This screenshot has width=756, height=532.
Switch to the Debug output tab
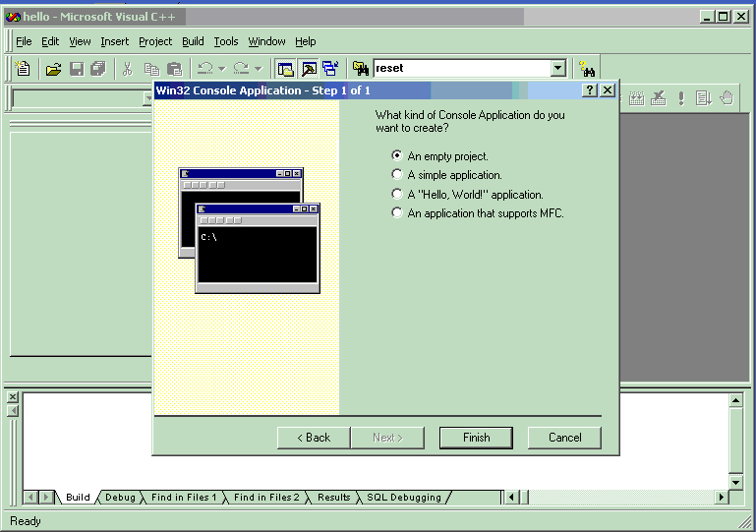tap(120, 498)
